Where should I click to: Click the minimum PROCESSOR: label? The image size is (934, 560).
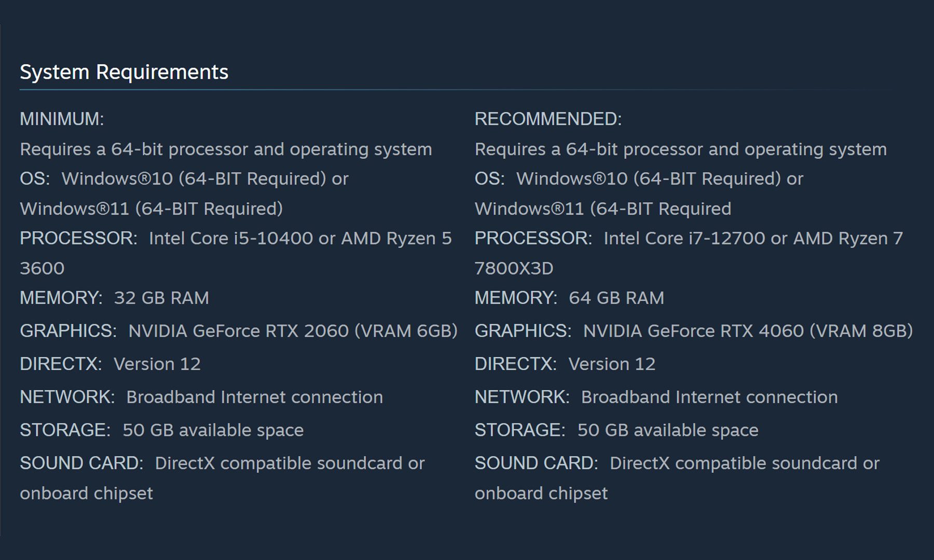(79, 239)
